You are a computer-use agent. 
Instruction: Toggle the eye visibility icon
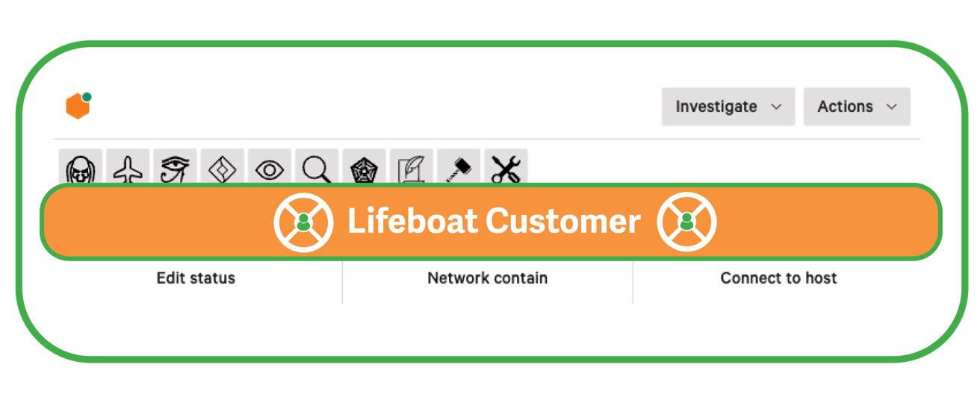pos(270,167)
